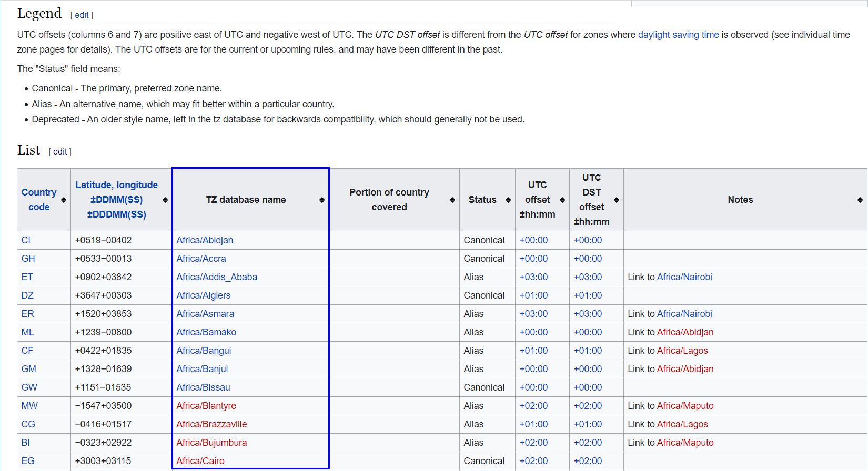The width and height of the screenshot is (868, 471).
Task: Sort by UTC offset column arrows
Action: click(x=562, y=200)
